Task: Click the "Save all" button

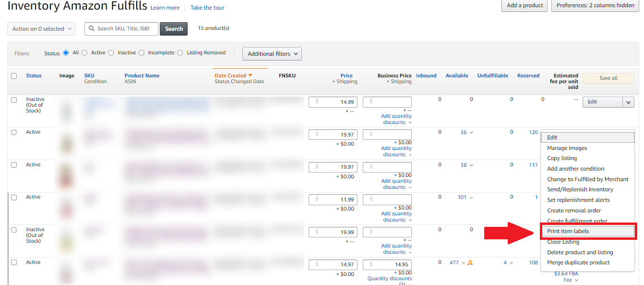Action: point(608,77)
